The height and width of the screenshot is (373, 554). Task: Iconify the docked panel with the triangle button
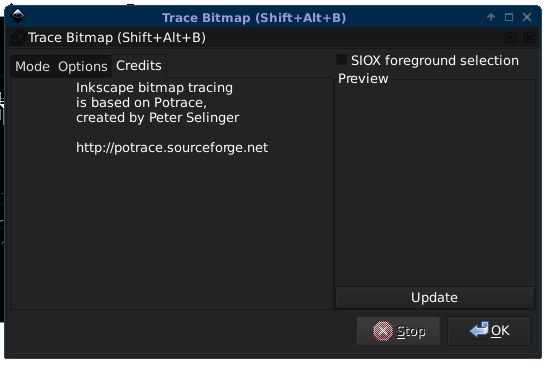click(510, 37)
